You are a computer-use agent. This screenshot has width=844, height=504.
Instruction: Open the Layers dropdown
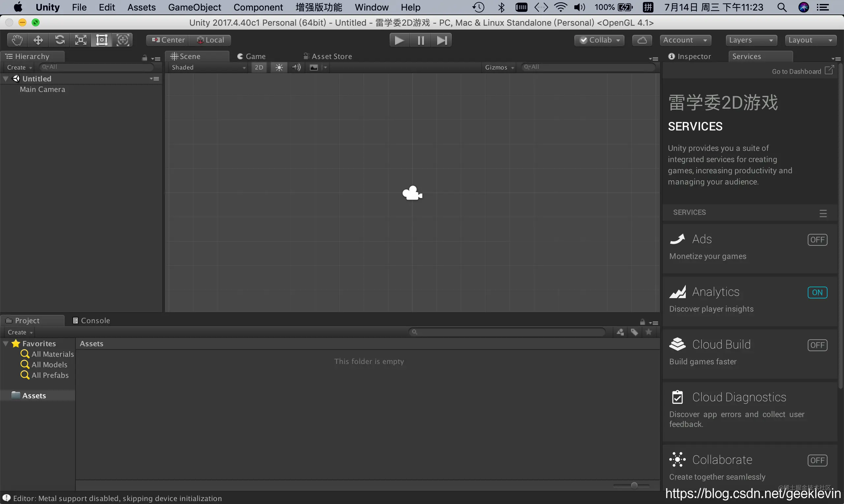[751, 40]
